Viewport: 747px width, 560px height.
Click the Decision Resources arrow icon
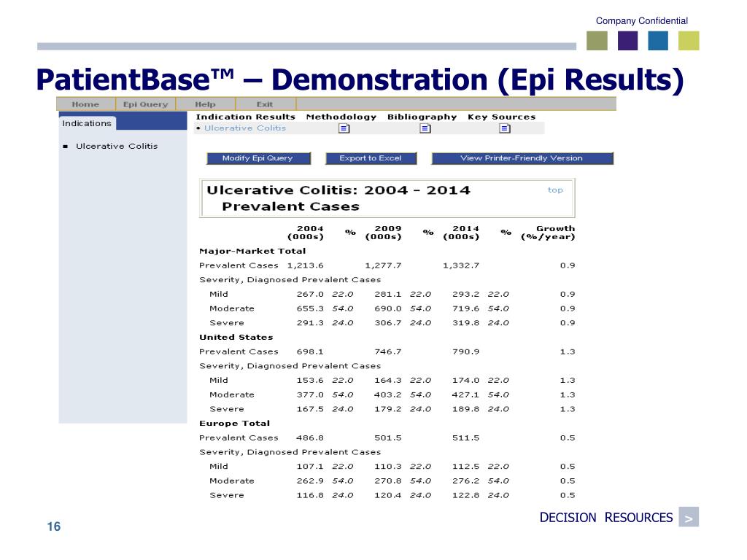click(x=689, y=517)
